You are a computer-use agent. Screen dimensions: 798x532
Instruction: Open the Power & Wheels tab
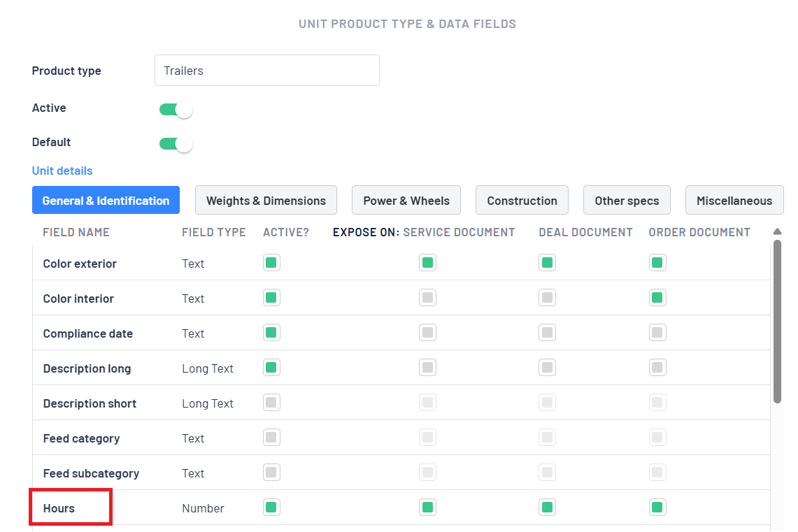click(x=406, y=201)
